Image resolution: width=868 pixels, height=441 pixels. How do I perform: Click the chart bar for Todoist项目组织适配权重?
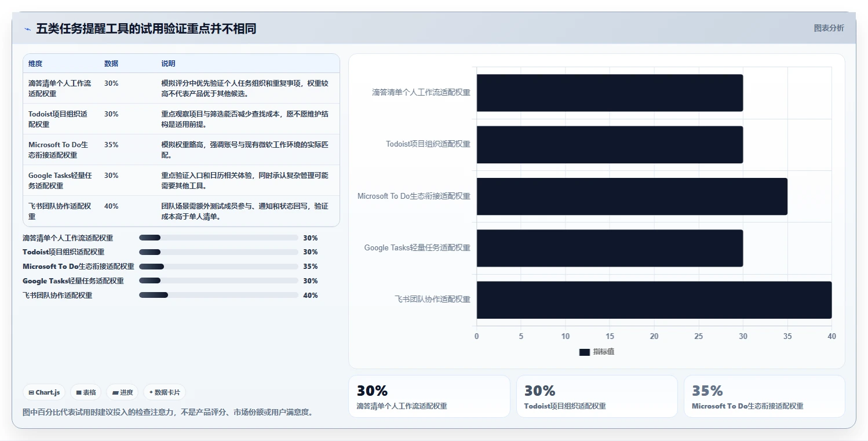tap(610, 144)
